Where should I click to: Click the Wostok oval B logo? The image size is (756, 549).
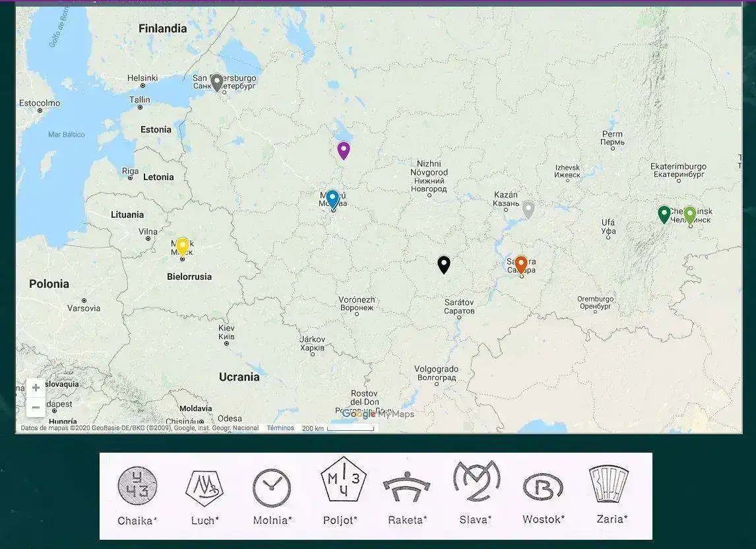click(543, 488)
